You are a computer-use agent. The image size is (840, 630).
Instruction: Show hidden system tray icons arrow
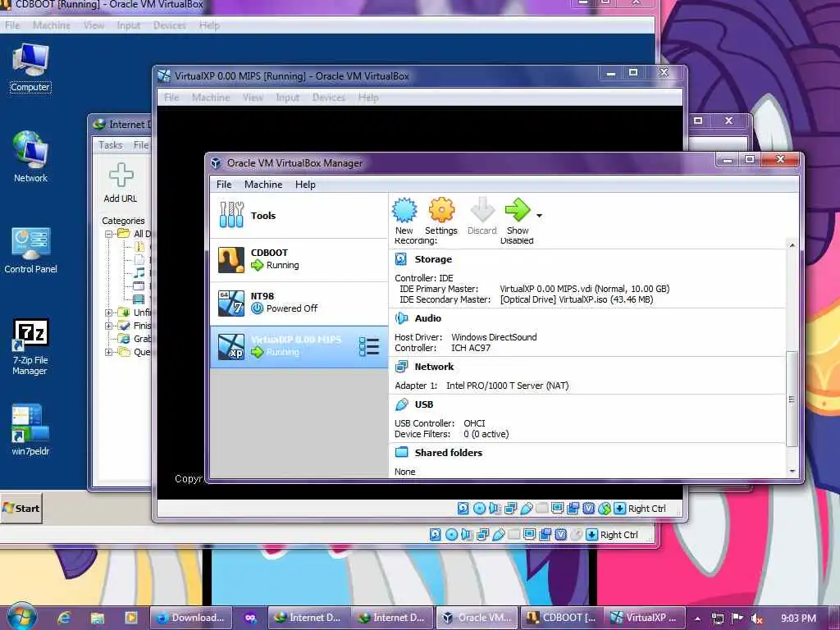697,619
